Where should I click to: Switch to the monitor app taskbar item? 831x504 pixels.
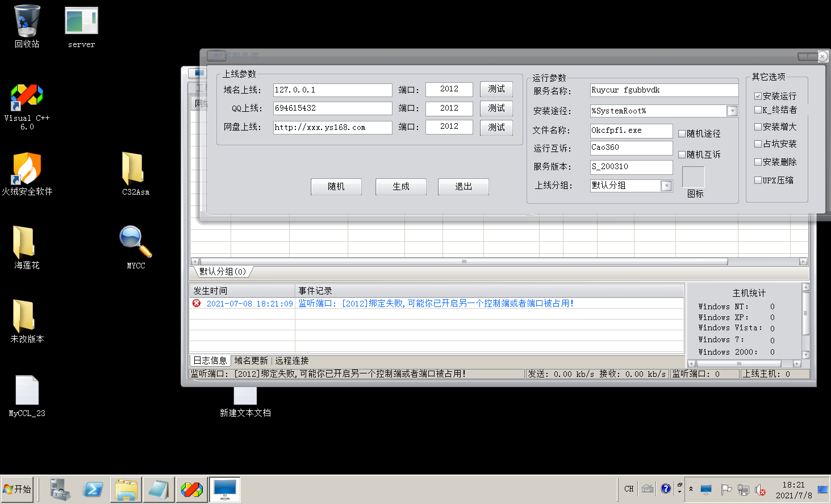pos(225,489)
